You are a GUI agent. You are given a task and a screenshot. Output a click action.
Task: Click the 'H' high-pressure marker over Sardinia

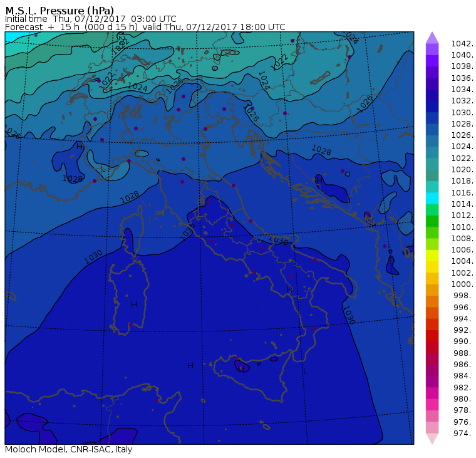pos(134,304)
